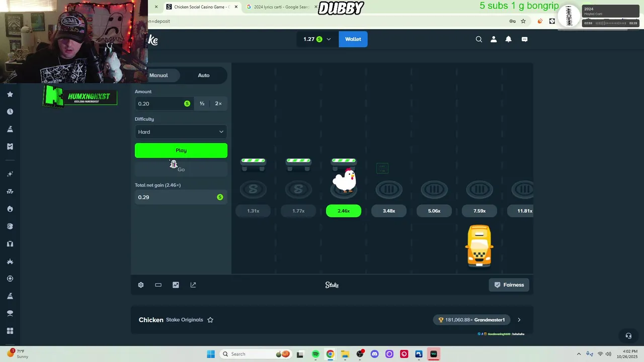Switch to Manual betting tab
This screenshot has height=362, width=644.
158,75
